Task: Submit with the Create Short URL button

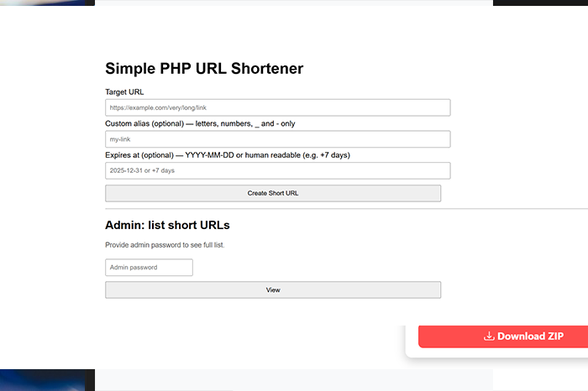Action: [x=273, y=193]
